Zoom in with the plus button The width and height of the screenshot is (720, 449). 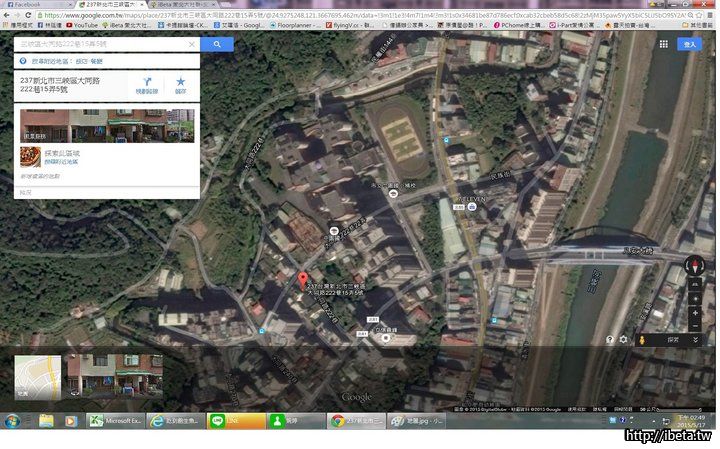(x=695, y=313)
